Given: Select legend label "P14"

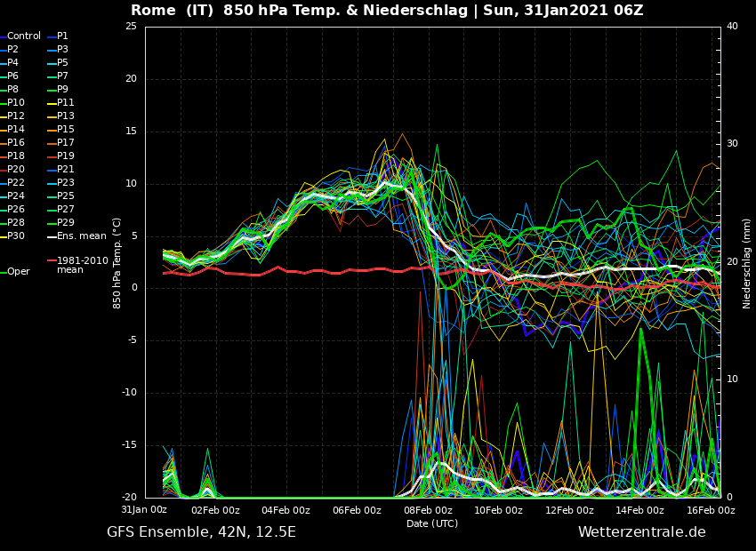Looking at the screenshot, I should 15,129.
